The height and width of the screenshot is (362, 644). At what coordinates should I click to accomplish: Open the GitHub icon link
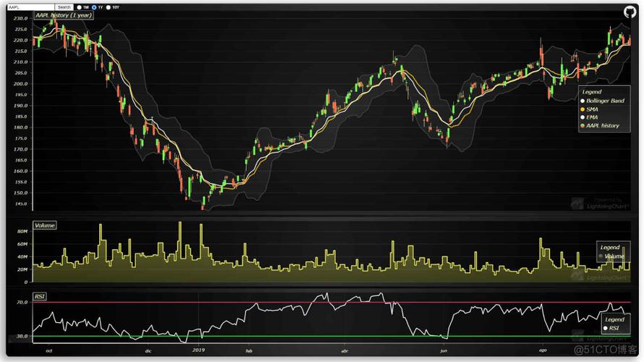[x=630, y=12]
